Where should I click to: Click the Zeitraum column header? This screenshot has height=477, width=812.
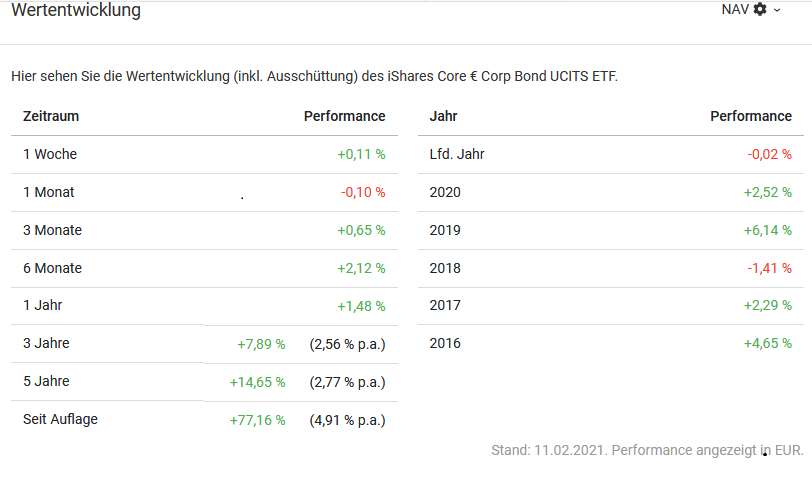point(51,116)
